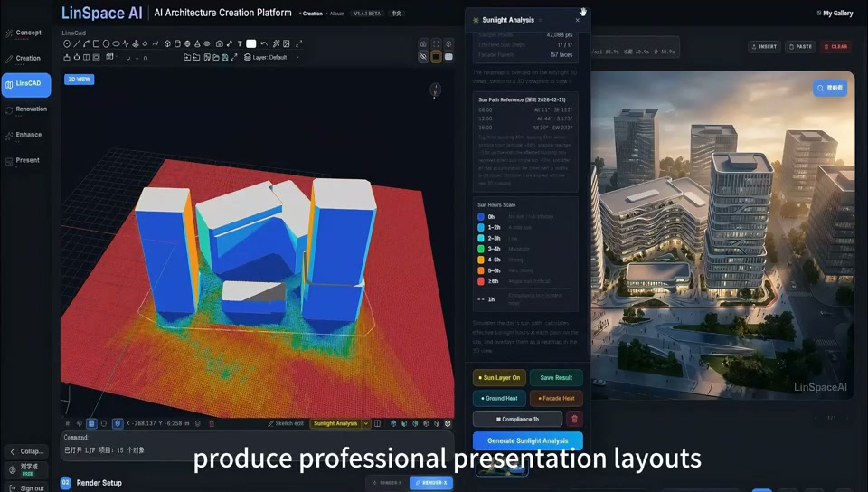Click Generate Sunlight Analysis button

527,440
